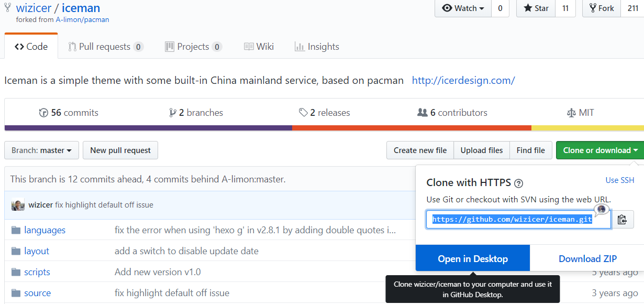
Task: Open the Branch: master selector
Action: tap(41, 150)
